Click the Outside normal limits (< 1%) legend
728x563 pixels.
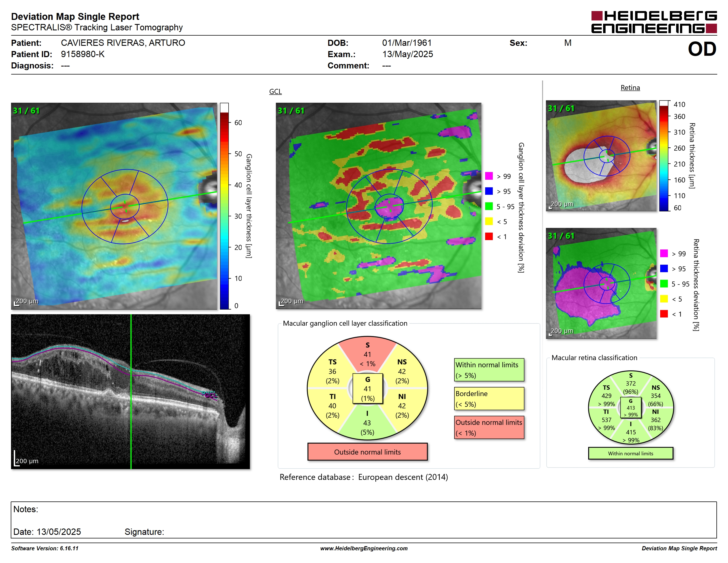(489, 427)
